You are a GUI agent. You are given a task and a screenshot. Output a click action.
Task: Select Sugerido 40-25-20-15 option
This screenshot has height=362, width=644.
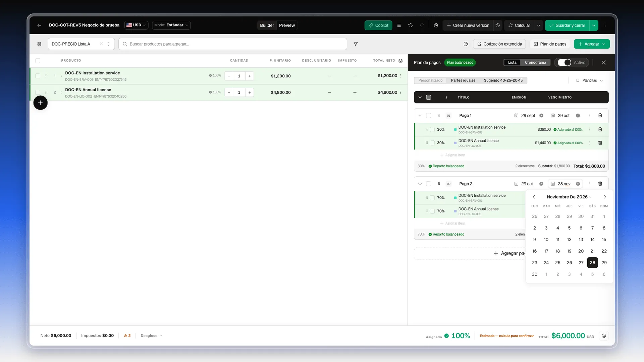point(503,80)
